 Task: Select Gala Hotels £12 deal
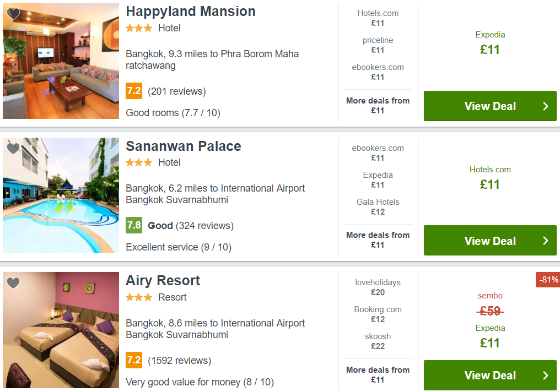[x=378, y=207]
